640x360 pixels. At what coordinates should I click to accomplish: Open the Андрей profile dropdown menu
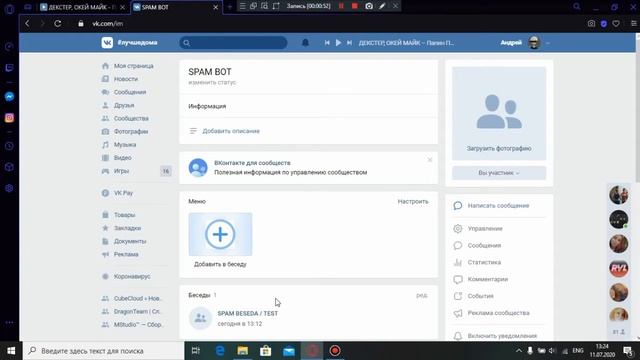point(525,42)
